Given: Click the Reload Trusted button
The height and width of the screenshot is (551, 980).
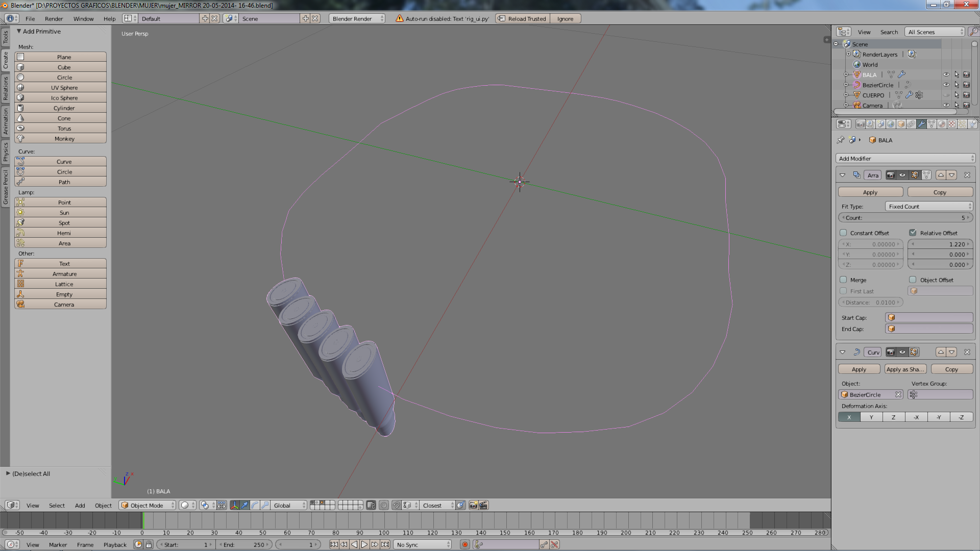Looking at the screenshot, I should pos(527,19).
